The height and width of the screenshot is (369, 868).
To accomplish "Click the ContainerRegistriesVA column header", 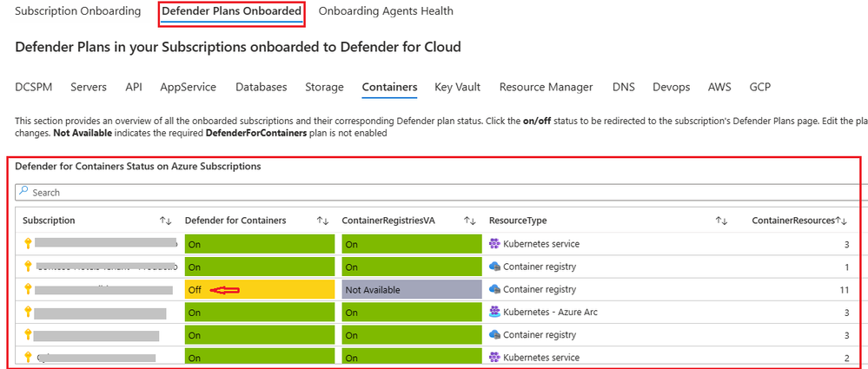I will point(388,221).
